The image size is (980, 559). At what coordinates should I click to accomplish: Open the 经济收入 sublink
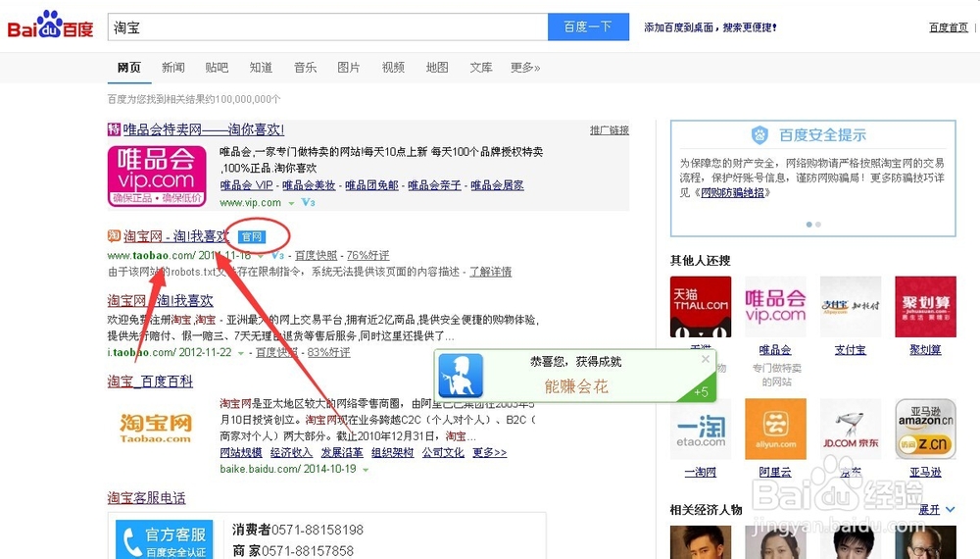pyautogui.click(x=291, y=452)
